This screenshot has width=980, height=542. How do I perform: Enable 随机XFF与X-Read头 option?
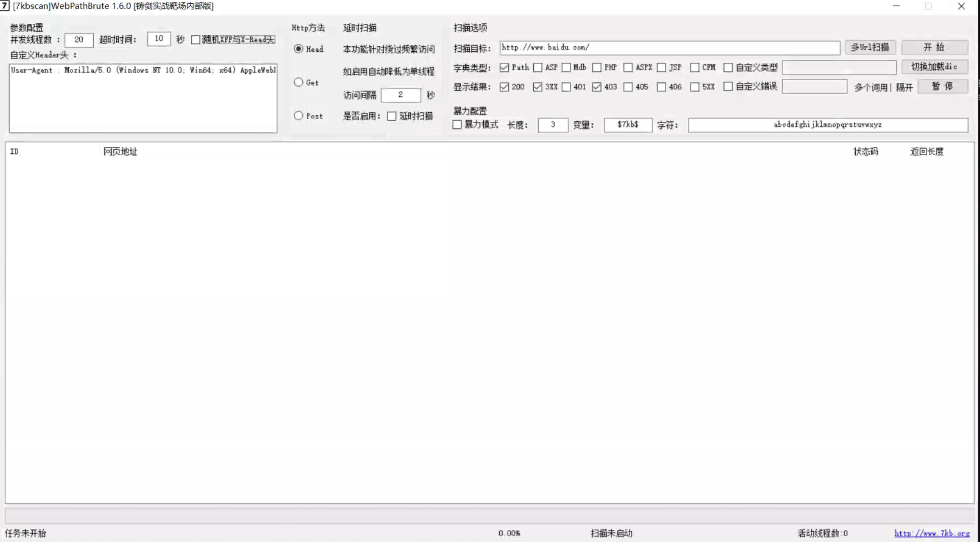[x=196, y=39]
